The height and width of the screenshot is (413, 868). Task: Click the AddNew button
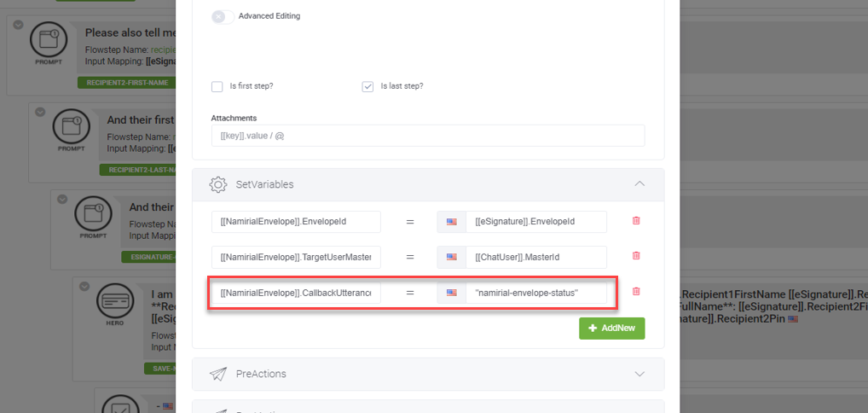pyautogui.click(x=611, y=329)
